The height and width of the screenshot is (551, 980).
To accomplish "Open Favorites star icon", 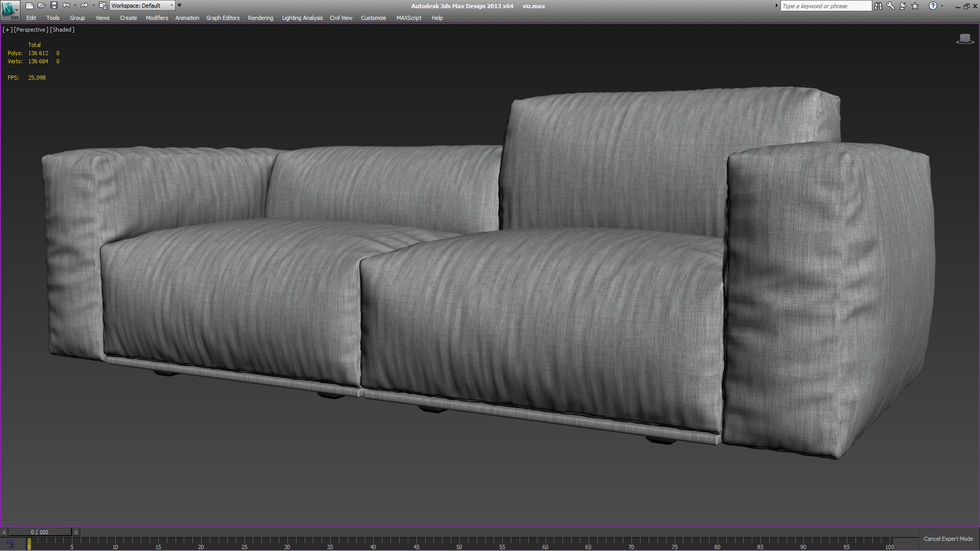I will click(915, 6).
